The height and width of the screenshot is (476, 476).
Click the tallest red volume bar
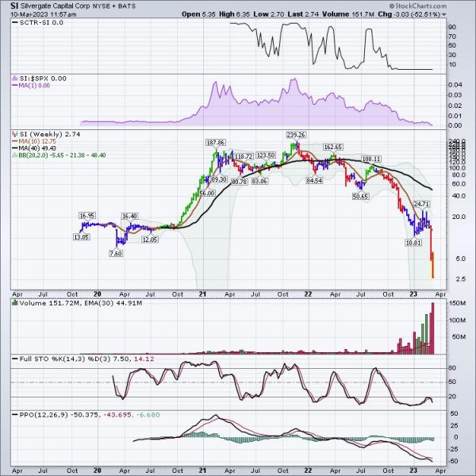click(432, 328)
